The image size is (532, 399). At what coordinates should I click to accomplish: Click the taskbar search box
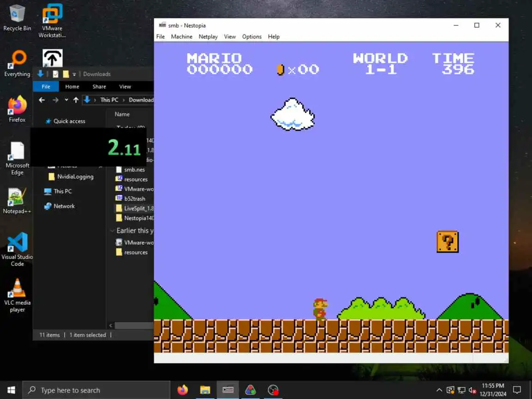97,390
